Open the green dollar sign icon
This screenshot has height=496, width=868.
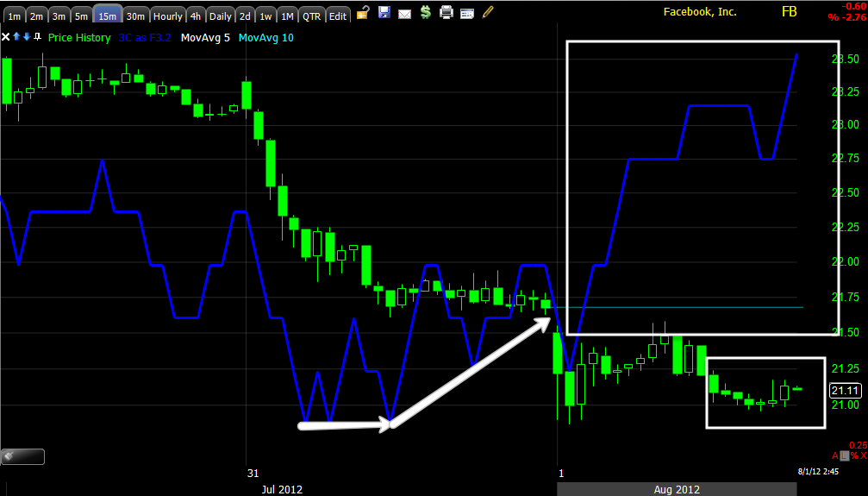pyautogui.click(x=425, y=11)
